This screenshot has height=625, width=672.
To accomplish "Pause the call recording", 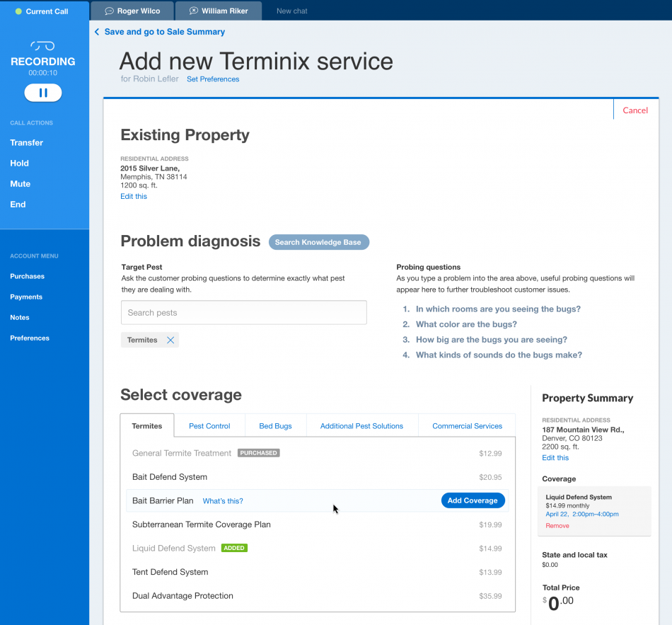I will 43,93.
